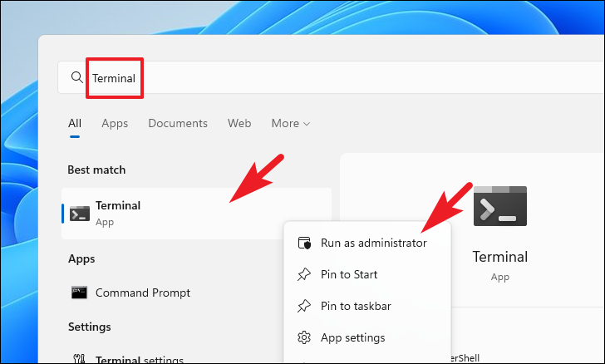This screenshot has width=605, height=364.
Task: Choose Run as administrator in context menu
Action: pos(367,243)
